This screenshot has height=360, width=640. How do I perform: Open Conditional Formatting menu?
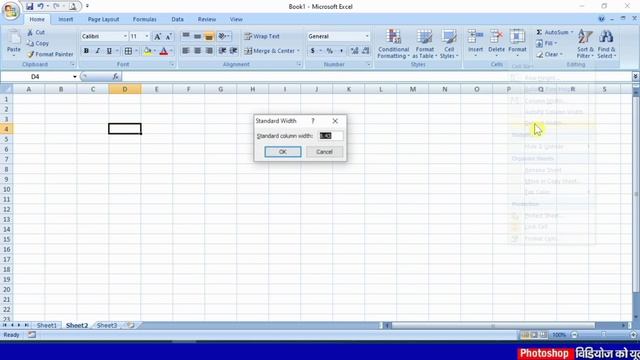(393, 44)
